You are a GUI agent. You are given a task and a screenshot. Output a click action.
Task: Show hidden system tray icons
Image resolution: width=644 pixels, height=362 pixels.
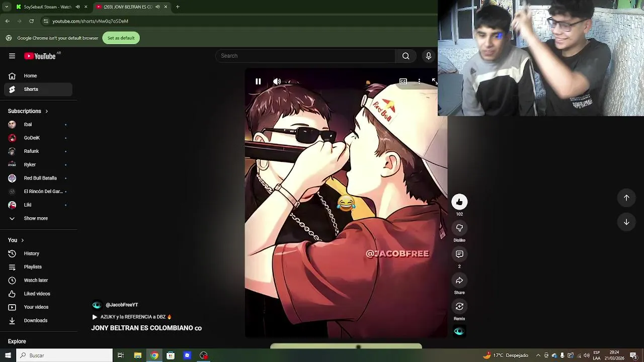tap(538, 355)
